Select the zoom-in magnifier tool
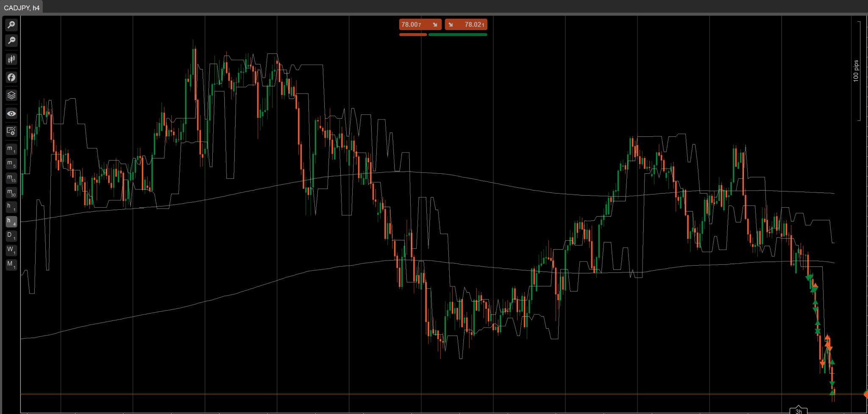The height and width of the screenshot is (414, 868). pos(11,25)
